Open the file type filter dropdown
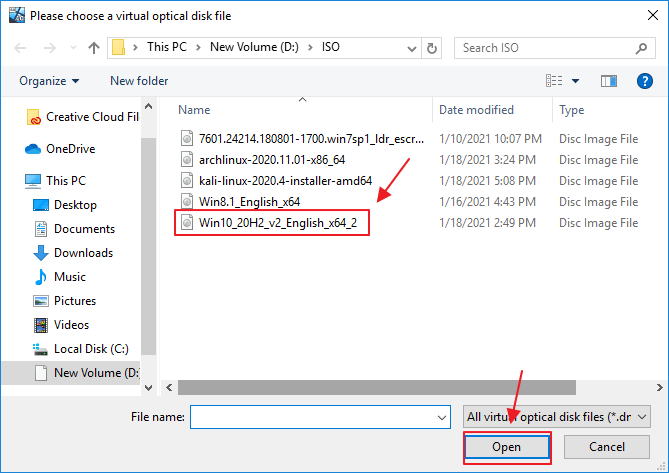669x473 pixels. (556, 417)
